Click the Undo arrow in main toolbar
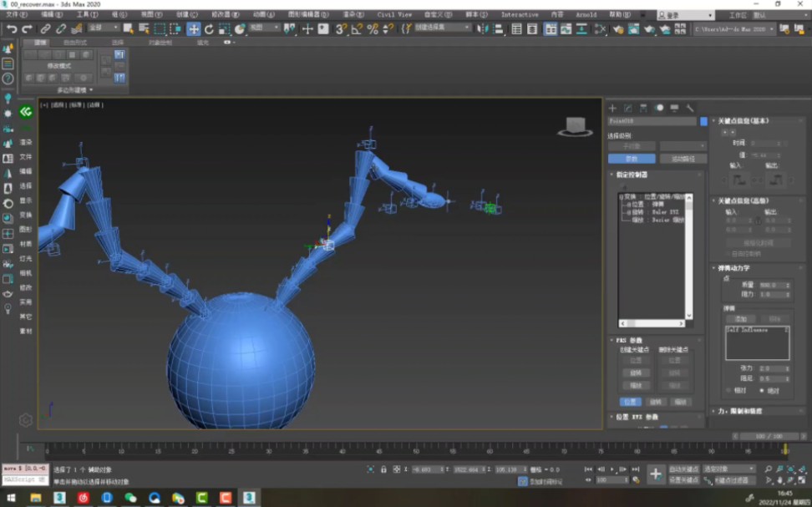Screen dimensions: 812x507 coord(12,29)
